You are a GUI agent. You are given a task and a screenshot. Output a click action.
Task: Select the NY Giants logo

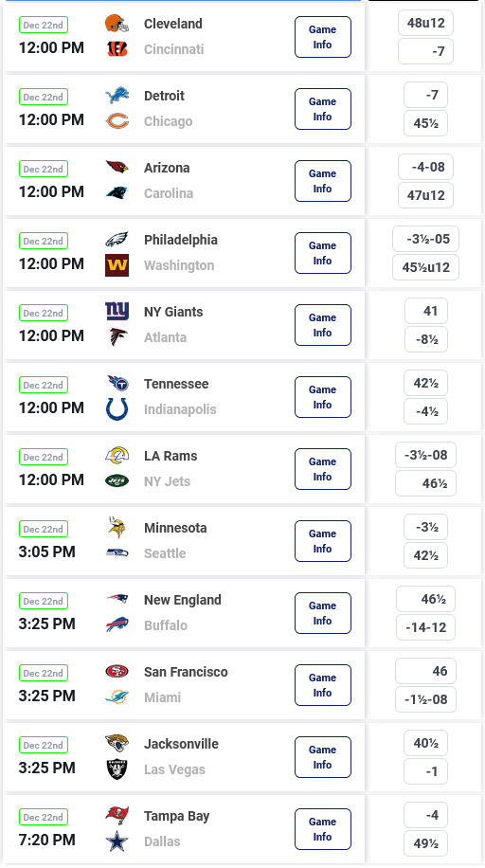117,311
